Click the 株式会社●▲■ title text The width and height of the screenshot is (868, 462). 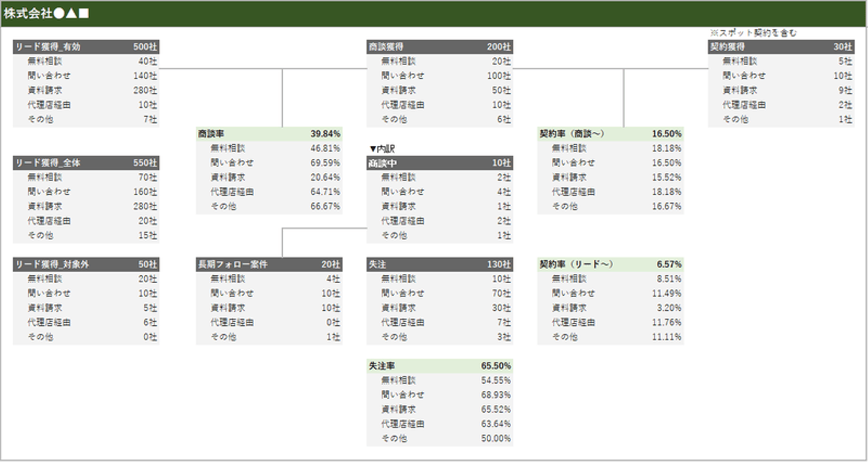tap(46, 14)
